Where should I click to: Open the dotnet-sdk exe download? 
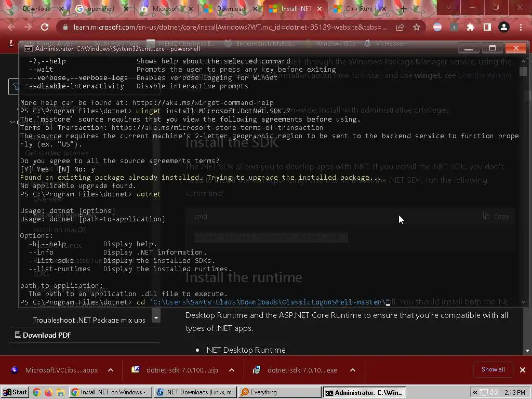[x=296, y=370]
